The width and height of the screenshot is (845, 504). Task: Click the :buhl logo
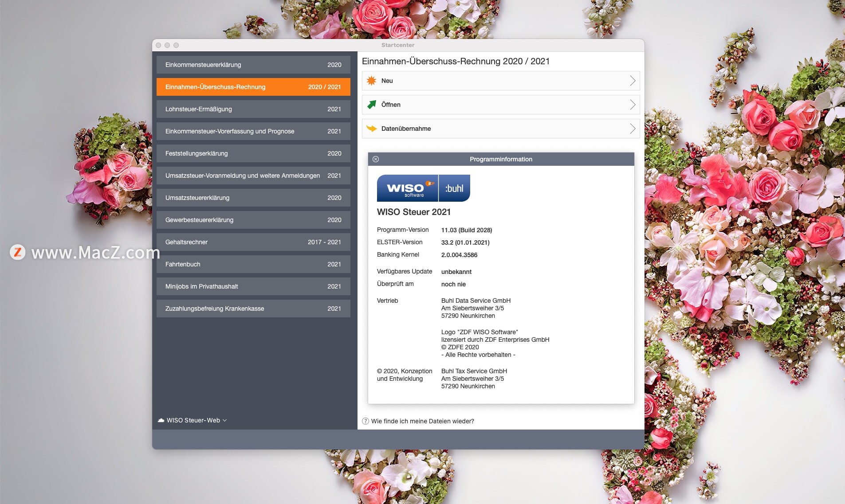455,188
